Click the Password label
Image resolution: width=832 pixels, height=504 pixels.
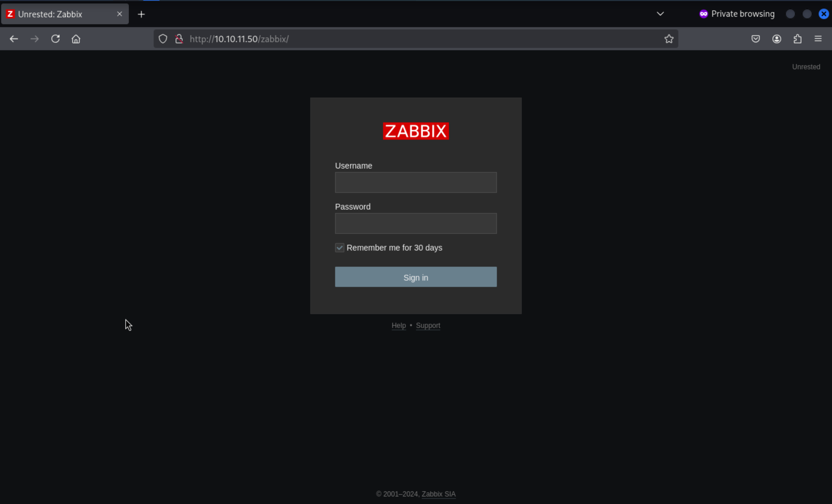click(352, 206)
